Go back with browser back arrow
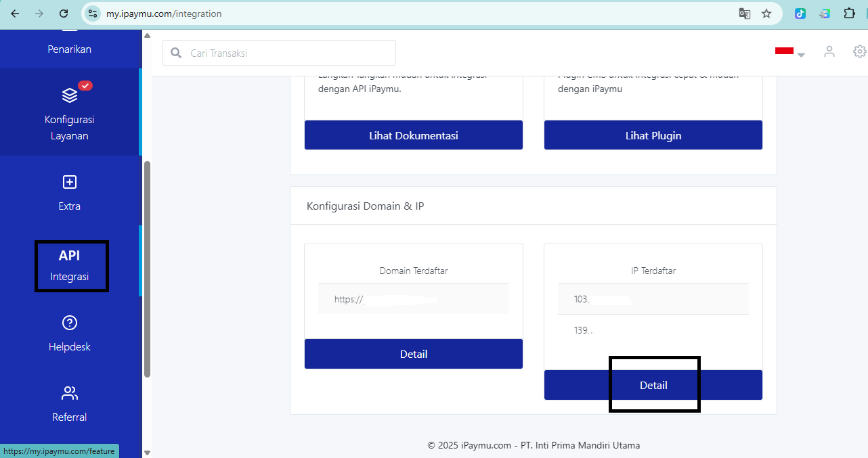The height and width of the screenshot is (458, 868). point(15,14)
